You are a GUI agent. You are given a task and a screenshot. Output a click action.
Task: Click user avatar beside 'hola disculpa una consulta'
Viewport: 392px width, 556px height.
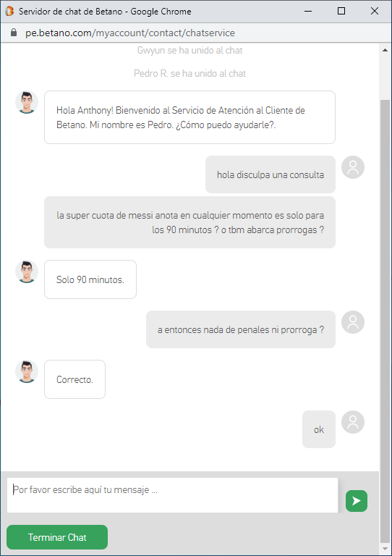click(x=353, y=167)
